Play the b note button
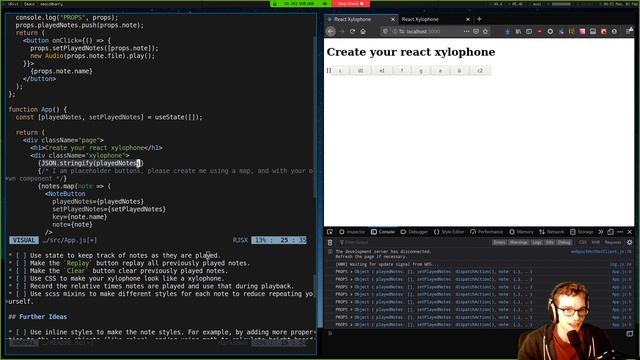The image size is (640, 360). [x=459, y=71]
